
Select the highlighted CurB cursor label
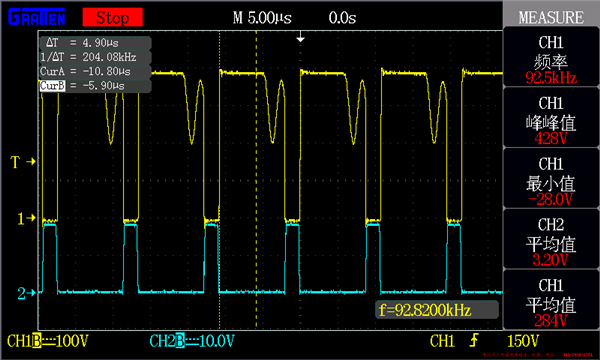[52, 86]
